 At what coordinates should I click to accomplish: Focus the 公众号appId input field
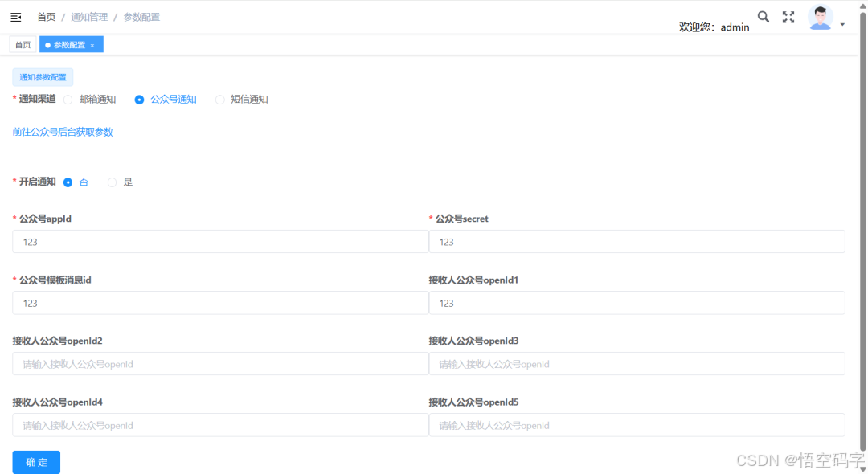(220, 242)
